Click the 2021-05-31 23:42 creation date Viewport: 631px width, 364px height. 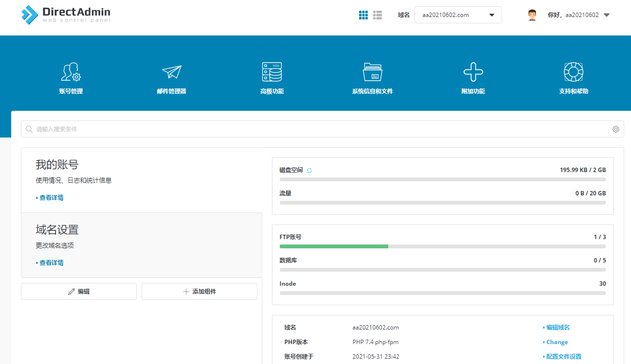point(376,357)
